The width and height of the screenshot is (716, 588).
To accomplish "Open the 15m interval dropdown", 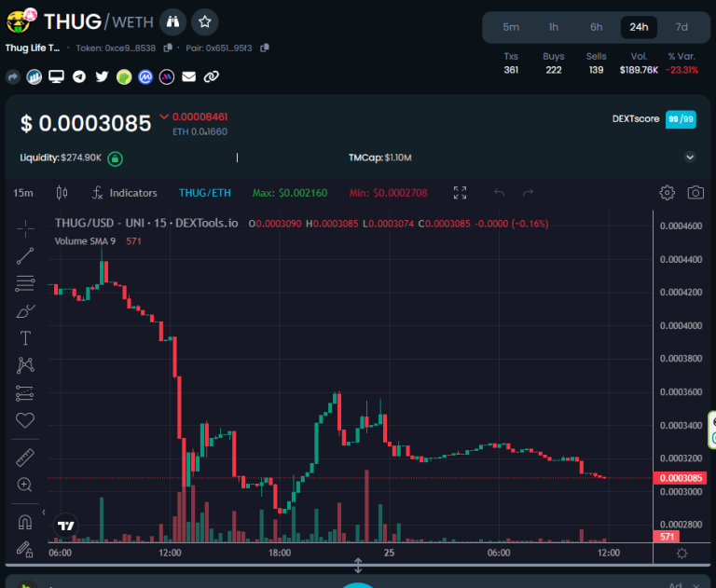I will 23,193.
